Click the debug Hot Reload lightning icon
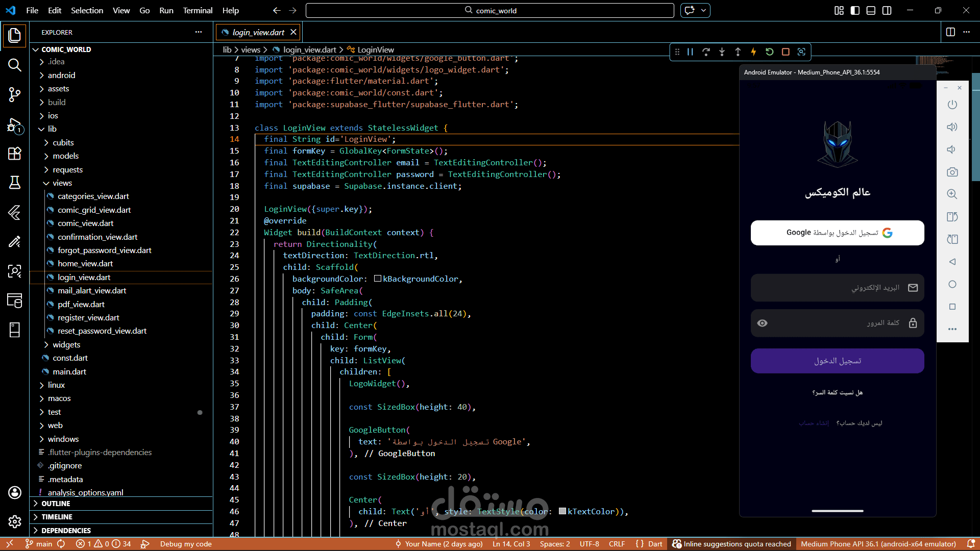 (753, 52)
